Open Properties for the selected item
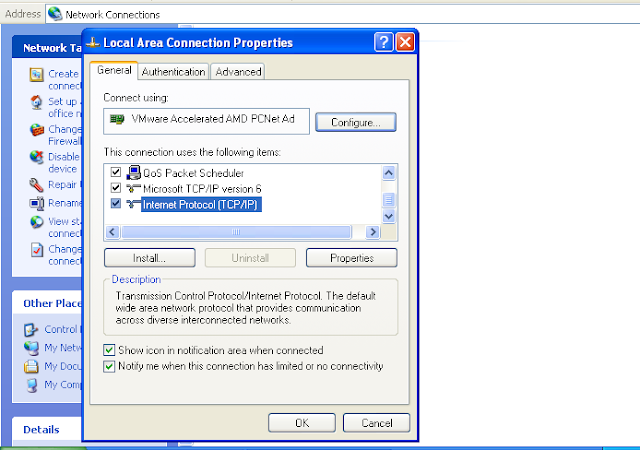The height and width of the screenshot is (450, 640). [x=351, y=258]
